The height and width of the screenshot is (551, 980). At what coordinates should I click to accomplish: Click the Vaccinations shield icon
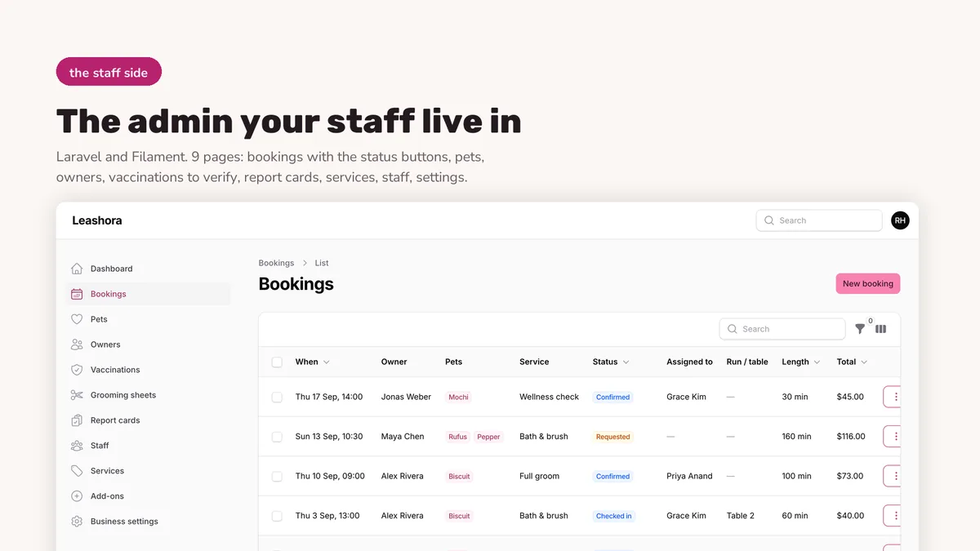tap(77, 370)
